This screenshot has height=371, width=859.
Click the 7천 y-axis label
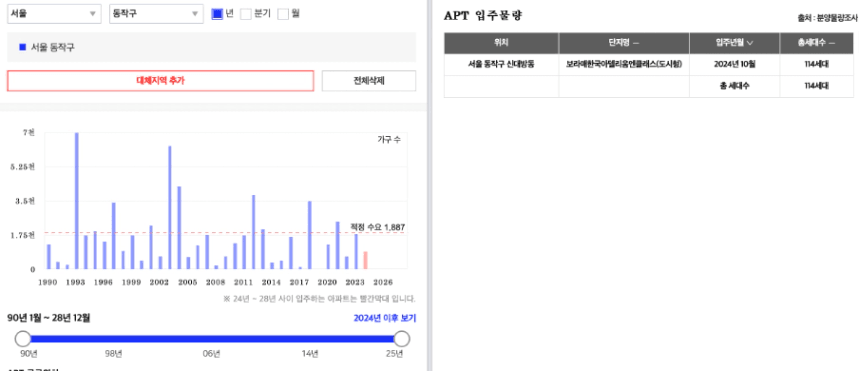tap(28, 133)
